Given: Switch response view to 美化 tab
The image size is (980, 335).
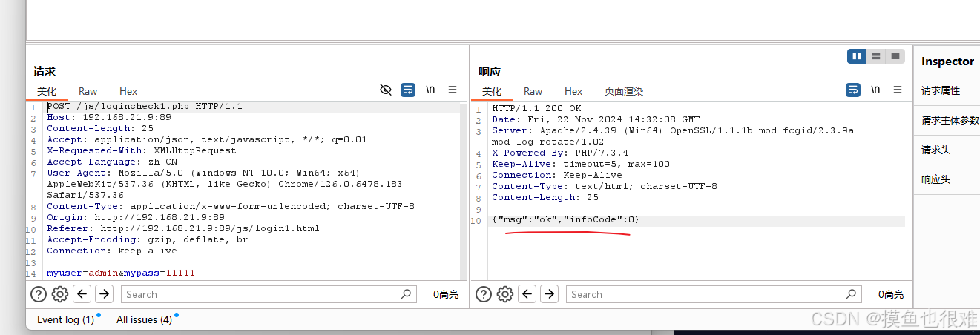Looking at the screenshot, I should tap(492, 91).
